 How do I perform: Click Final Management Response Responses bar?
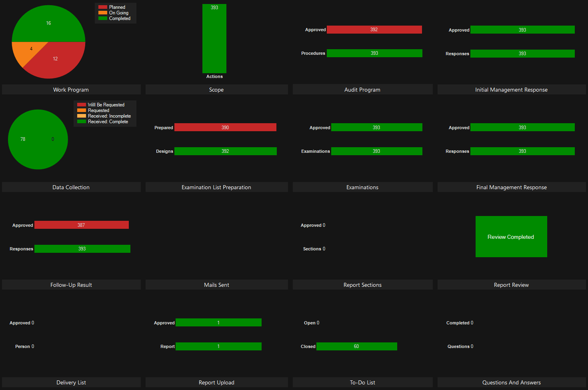[522, 151]
